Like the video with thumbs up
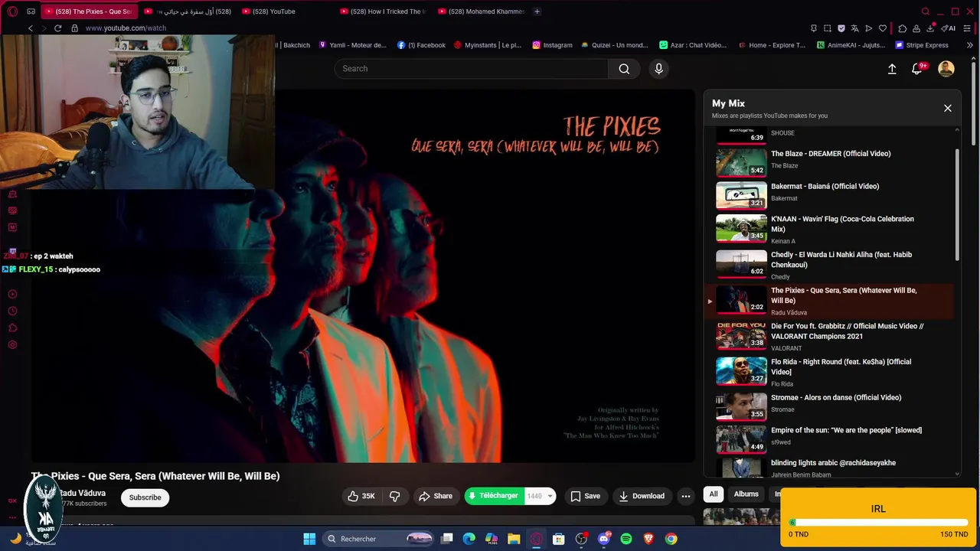980x551 pixels. click(x=361, y=496)
